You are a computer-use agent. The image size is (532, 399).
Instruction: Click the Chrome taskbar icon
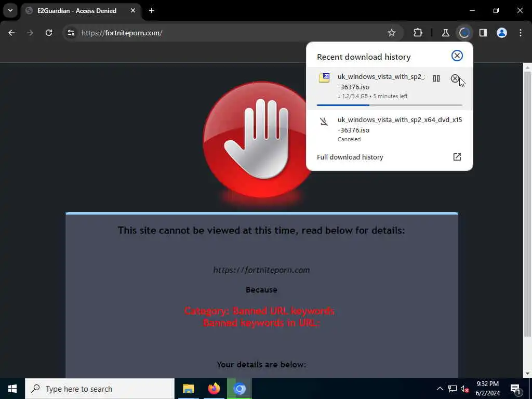(x=239, y=389)
